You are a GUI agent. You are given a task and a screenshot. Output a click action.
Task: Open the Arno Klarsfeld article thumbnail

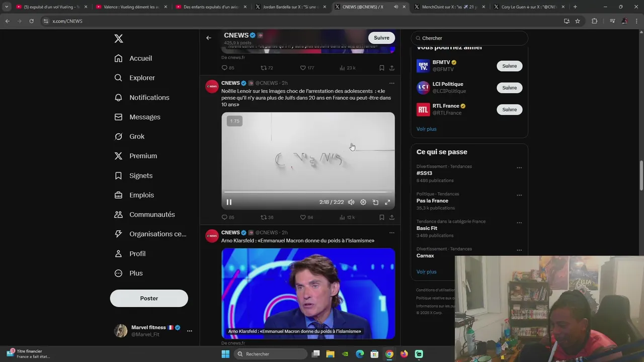click(x=308, y=293)
